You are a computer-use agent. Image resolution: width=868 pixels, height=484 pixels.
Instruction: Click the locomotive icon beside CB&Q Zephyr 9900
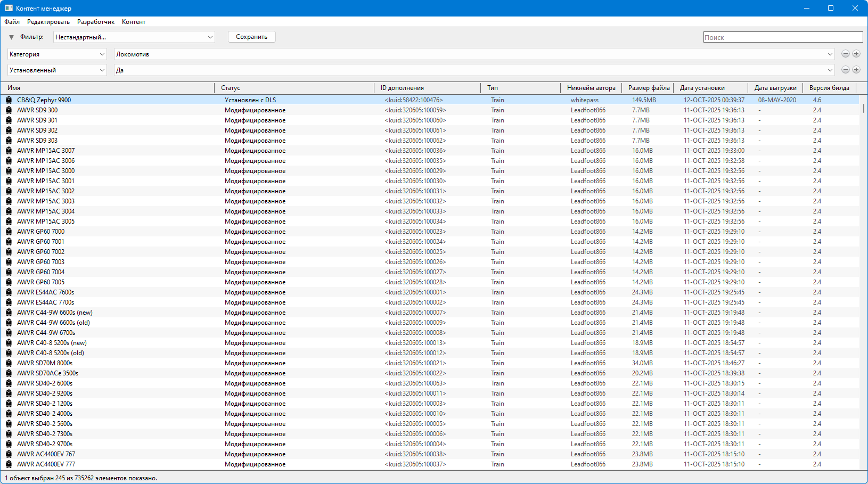pos(9,100)
